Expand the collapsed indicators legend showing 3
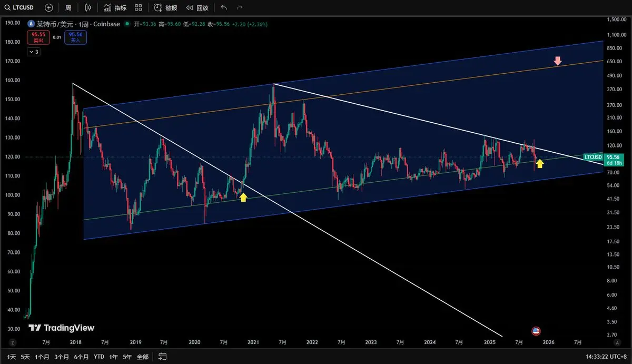The height and width of the screenshot is (364, 632). 34,52
